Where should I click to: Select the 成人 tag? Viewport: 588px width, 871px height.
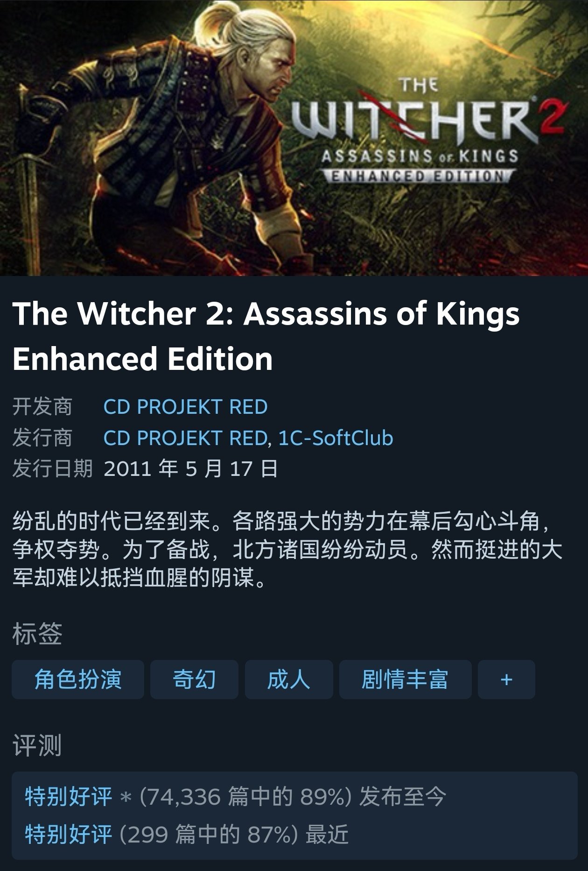[x=289, y=679]
